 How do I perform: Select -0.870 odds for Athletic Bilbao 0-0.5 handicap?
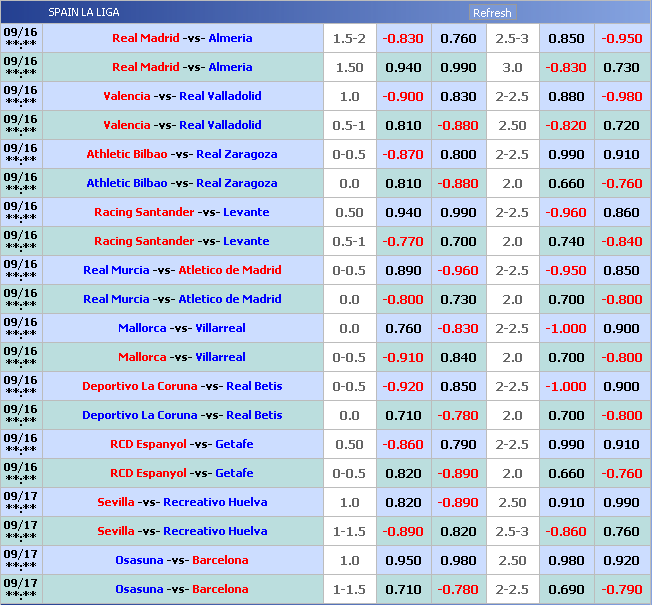[403, 154]
